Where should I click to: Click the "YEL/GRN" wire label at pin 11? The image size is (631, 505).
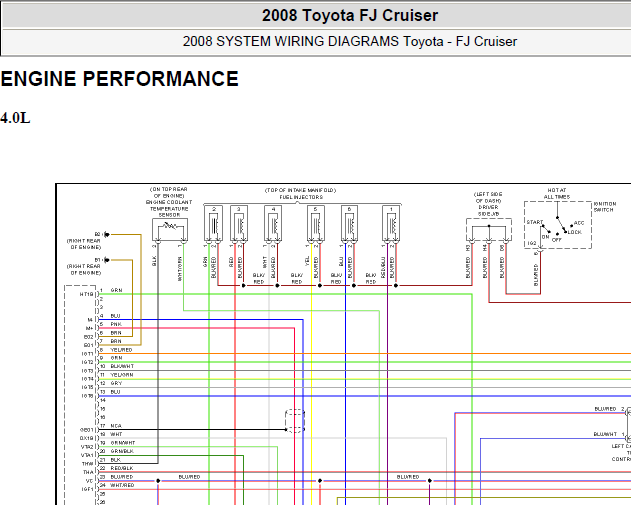122,375
